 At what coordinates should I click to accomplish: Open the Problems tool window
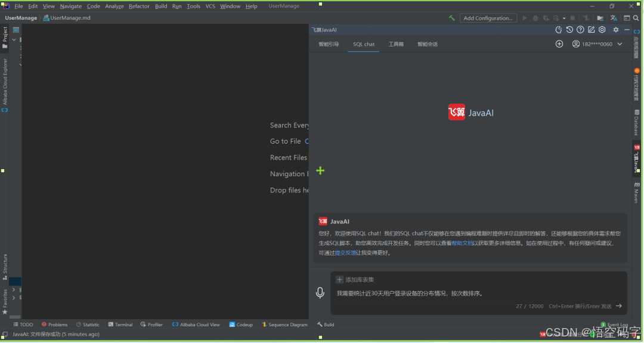click(54, 325)
